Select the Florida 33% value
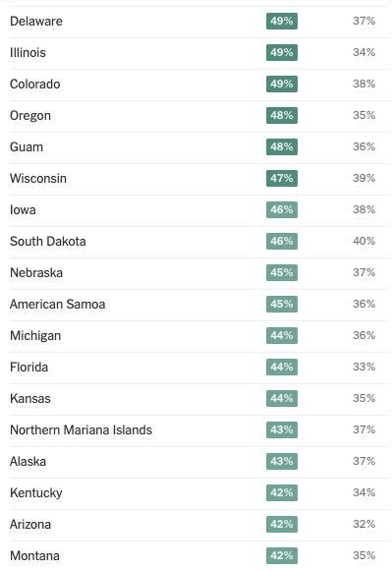Image resolution: width=392 pixels, height=570 pixels. 364,367
